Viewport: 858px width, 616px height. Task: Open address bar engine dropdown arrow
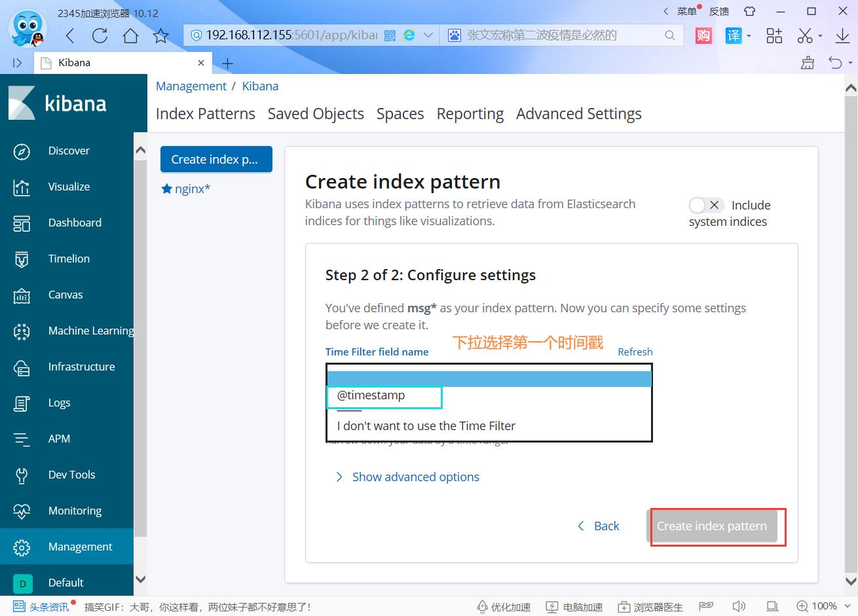(428, 35)
